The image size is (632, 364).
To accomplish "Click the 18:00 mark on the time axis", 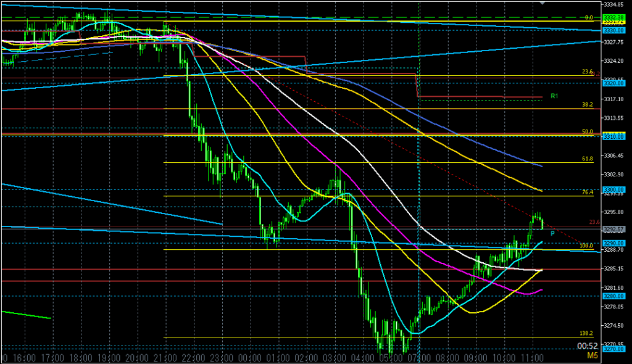I will pyautogui.click(x=81, y=358).
